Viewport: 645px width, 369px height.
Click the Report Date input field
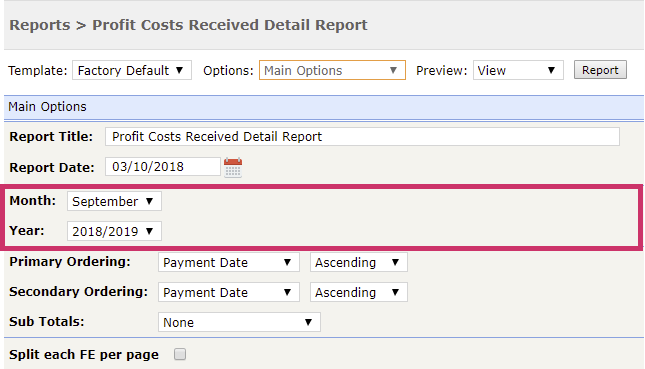point(163,167)
